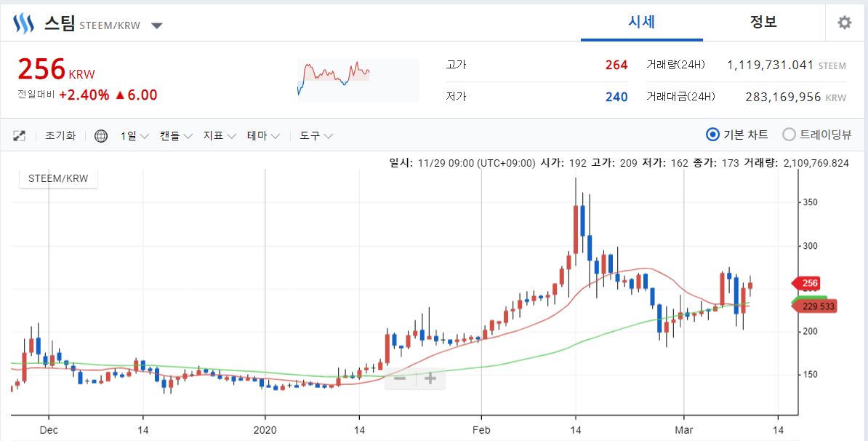The width and height of the screenshot is (868, 441).
Task: Click the STEEM/KRW chart legend label
Action: [58, 179]
